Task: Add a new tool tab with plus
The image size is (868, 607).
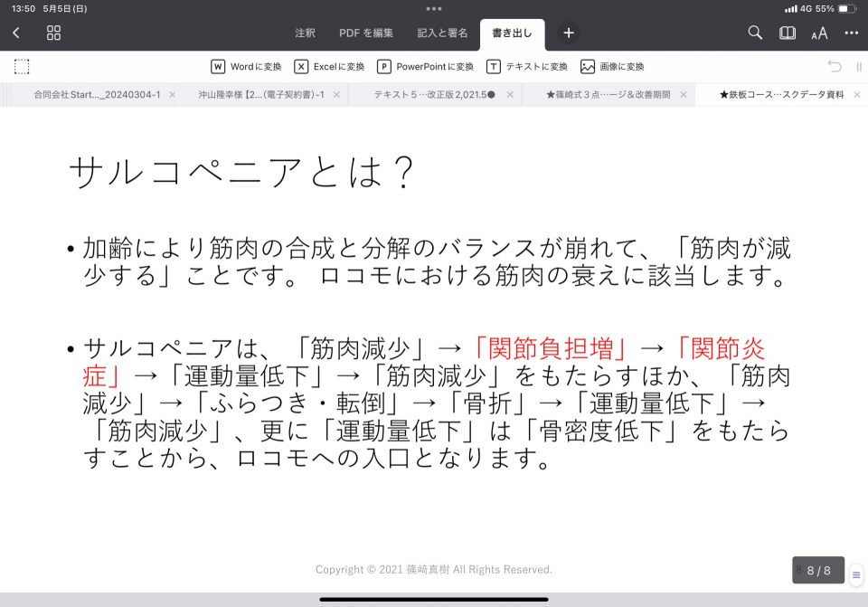Action: [x=569, y=33]
